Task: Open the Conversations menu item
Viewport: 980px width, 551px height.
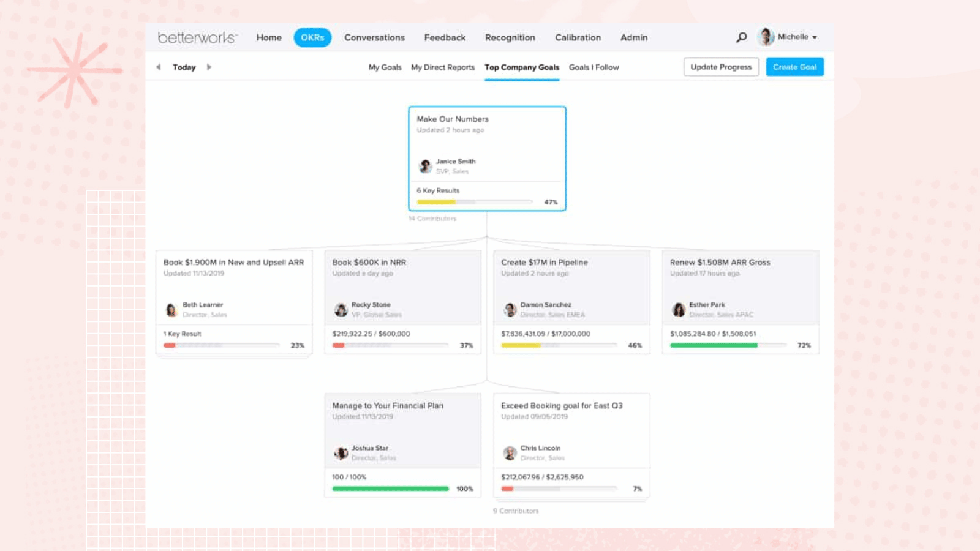Action: pyautogui.click(x=374, y=37)
